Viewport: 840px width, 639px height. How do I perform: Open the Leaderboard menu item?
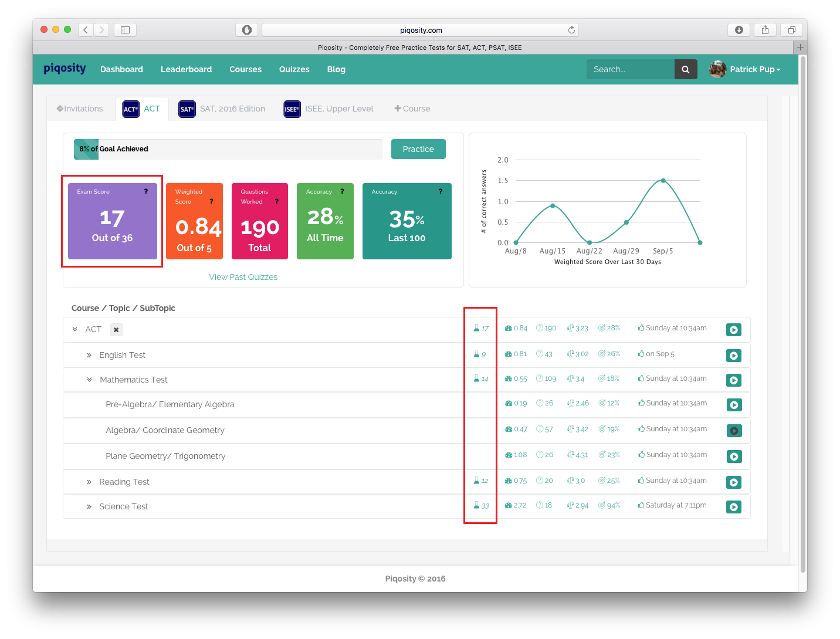pos(186,69)
